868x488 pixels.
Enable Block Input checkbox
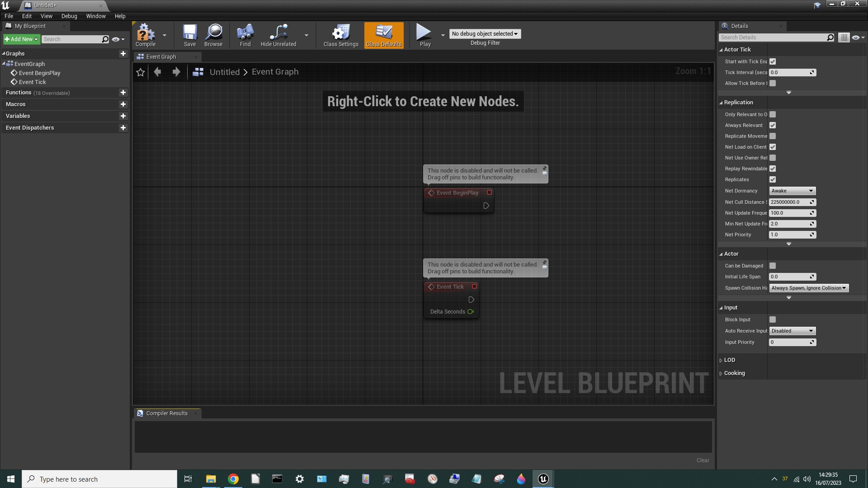point(773,319)
